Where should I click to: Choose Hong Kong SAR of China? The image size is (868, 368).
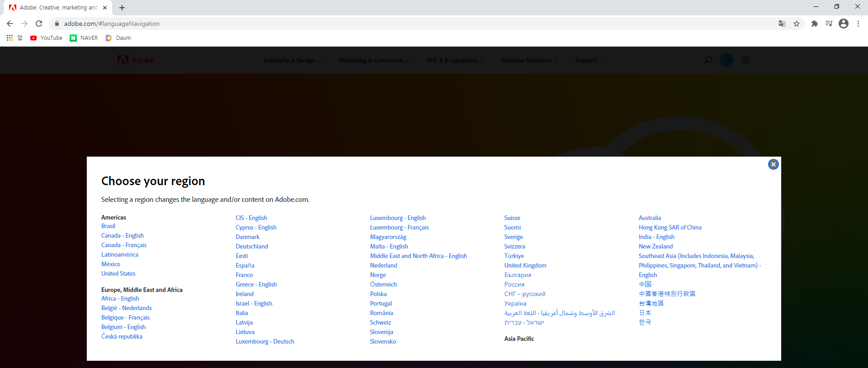[670, 228]
